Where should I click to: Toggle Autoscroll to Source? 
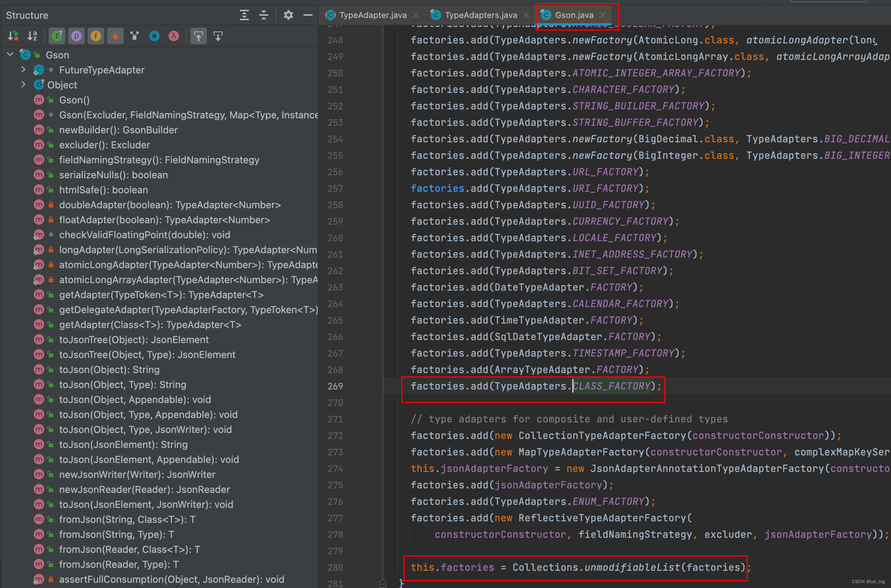199,36
